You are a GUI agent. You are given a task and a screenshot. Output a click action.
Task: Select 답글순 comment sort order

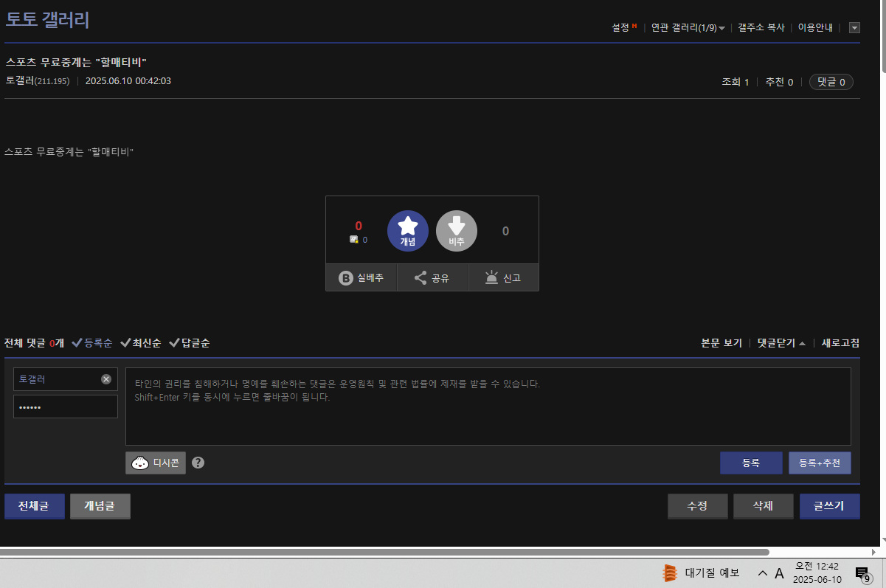click(190, 343)
